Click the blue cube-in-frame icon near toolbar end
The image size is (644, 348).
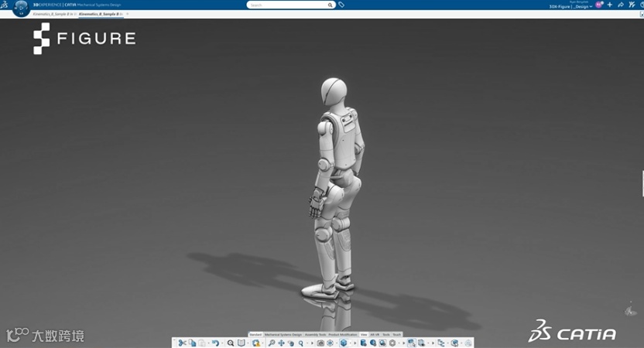(x=454, y=343)
